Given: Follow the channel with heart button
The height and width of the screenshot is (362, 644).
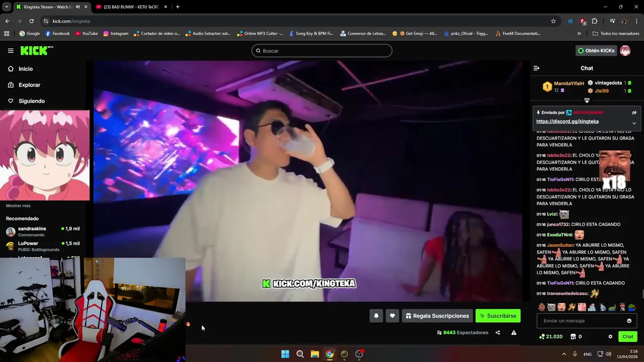Looking at the screenshot, I should point(392,316).
